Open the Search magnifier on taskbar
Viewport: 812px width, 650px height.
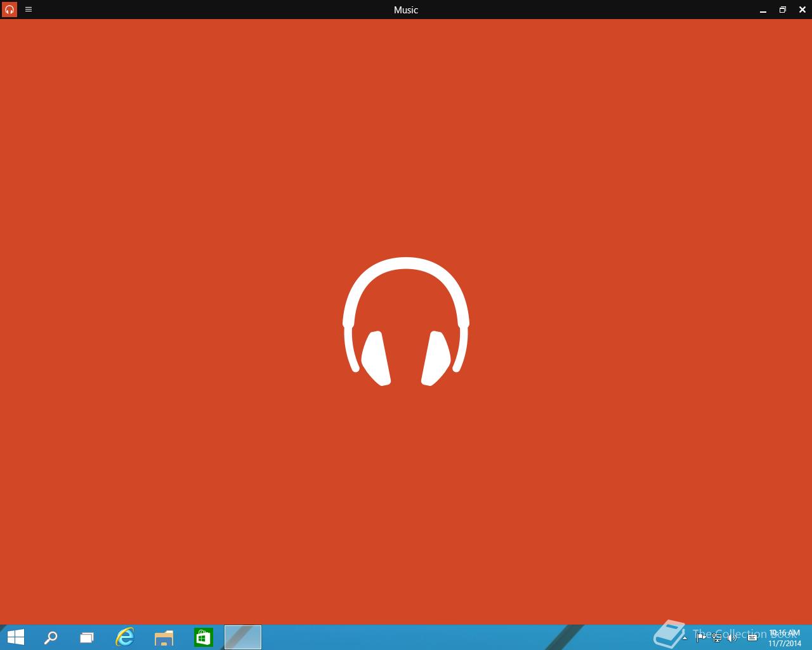coord(50,637)
